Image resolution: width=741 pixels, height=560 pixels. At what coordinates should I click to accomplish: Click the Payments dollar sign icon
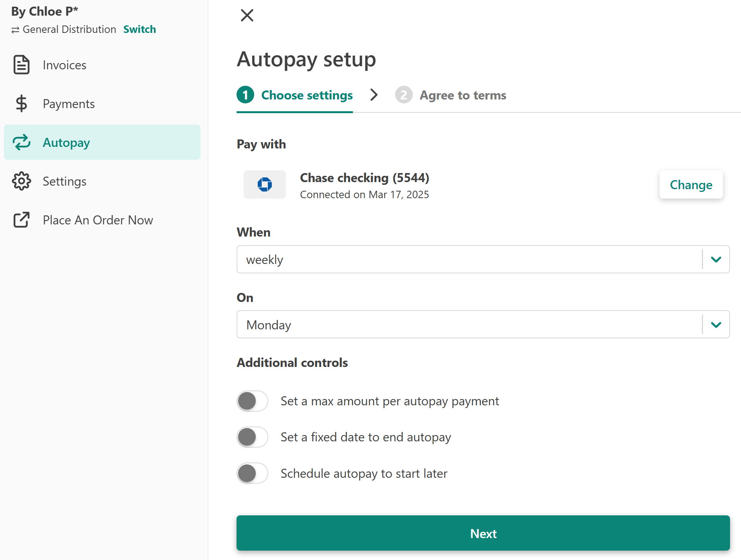(x=22, y=104)
